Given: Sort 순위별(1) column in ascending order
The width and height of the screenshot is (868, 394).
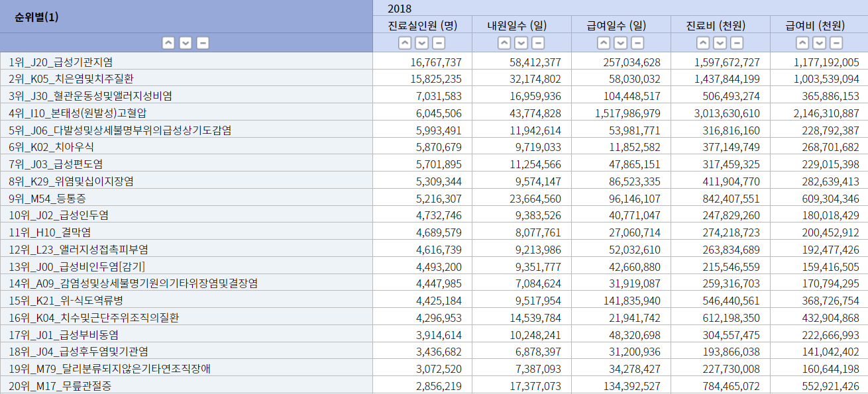Looking at the screenshot, I should pos(169,43).
